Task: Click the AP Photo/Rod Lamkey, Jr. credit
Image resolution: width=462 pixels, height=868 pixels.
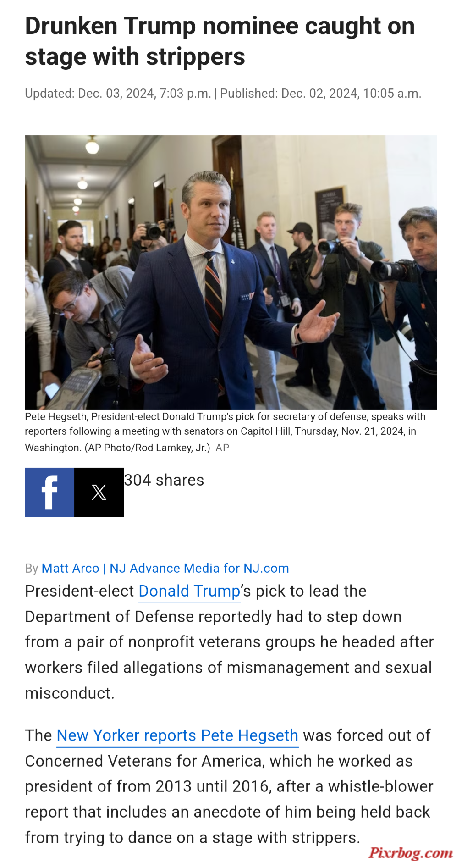Action: coord(147,448)
